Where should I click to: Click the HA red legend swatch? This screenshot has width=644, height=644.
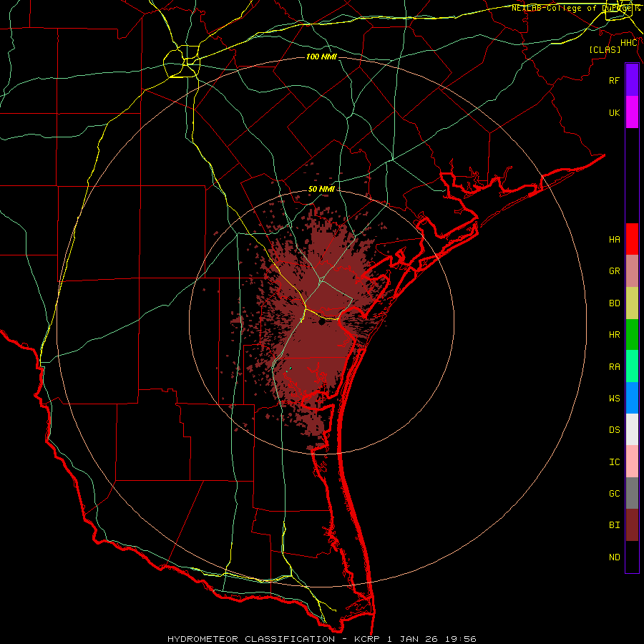[632, 239]
